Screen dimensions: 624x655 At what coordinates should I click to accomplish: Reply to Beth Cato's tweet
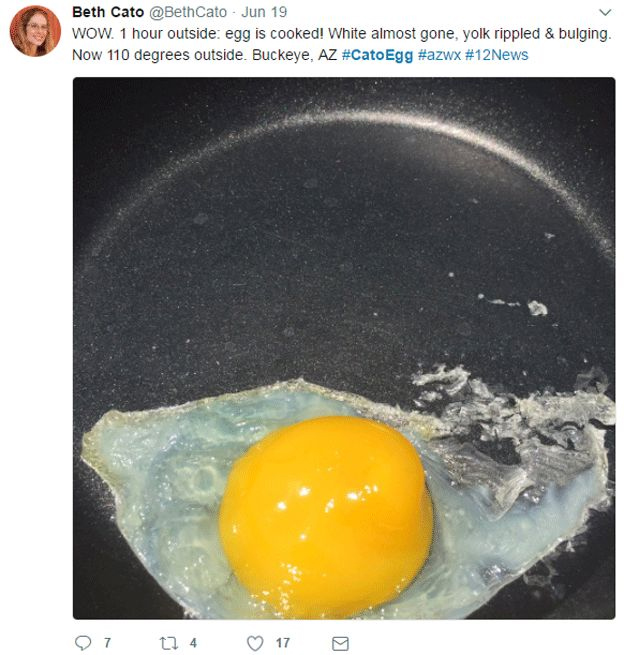tap(83, 642)
